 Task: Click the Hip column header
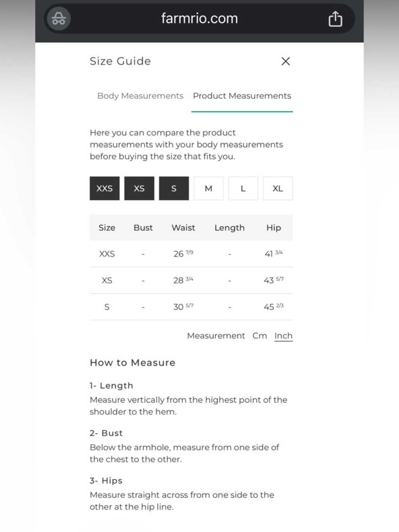(x=274, y=227)
